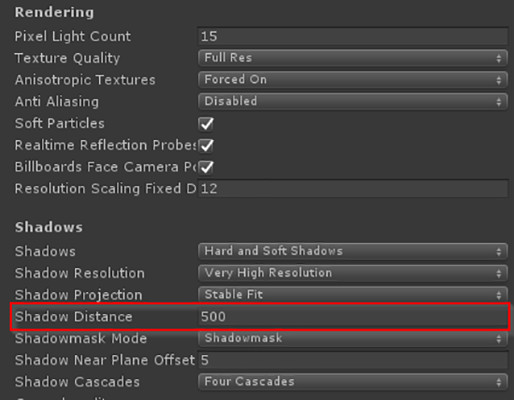Click the Resolution Scaling Fixed DPI field
This screenshot has width=514, height=400.
(x=353, y=188)
